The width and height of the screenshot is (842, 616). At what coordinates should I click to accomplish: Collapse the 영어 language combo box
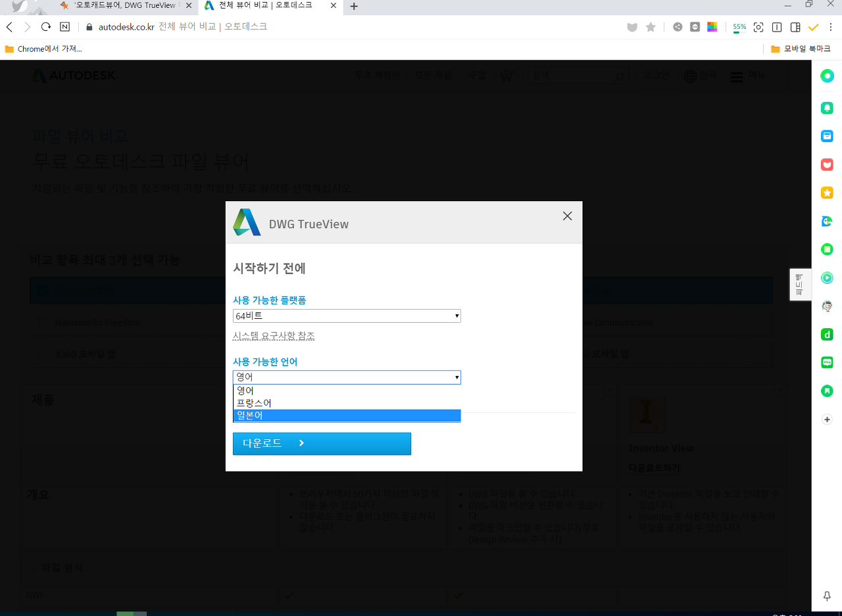pos(347,377)
